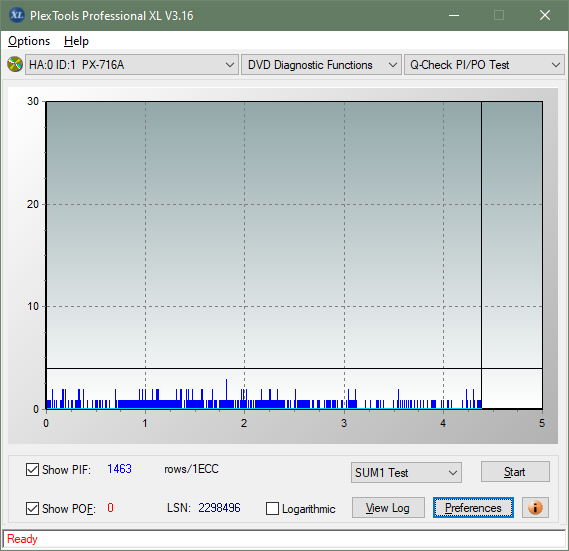Expand the DVD Diagnostic Functions dropdown
The image size is (569, 551).
tap(321, 65)
